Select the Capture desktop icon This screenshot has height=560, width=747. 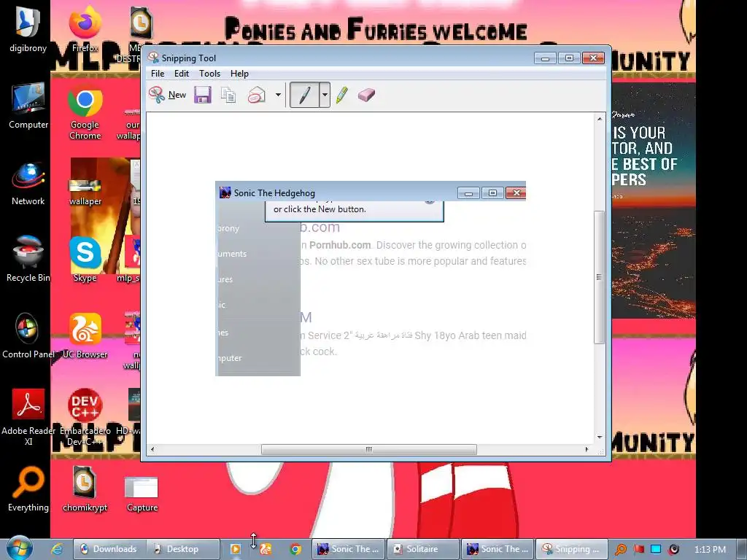(142, 494)
